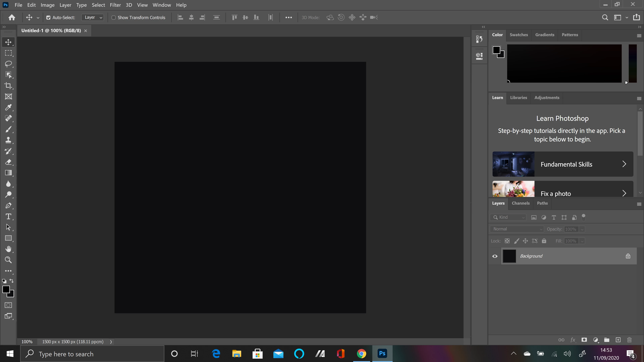Select the Lasso tool

8,64
